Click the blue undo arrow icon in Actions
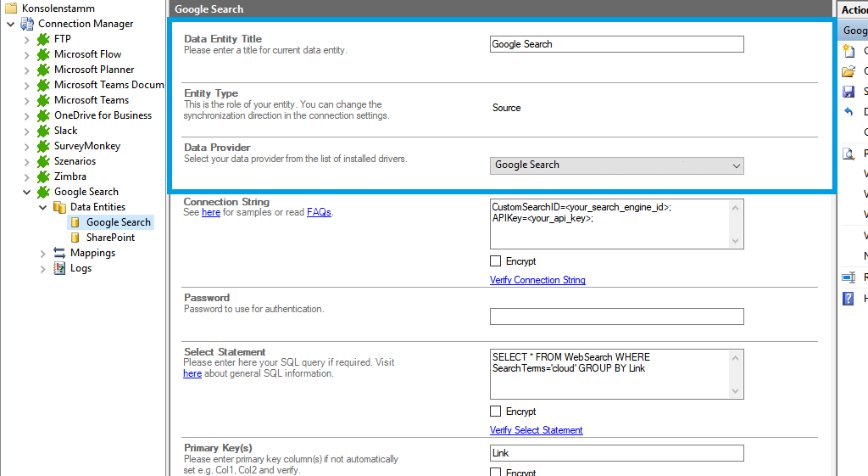The image size is (868, 476). pos(849,112)
